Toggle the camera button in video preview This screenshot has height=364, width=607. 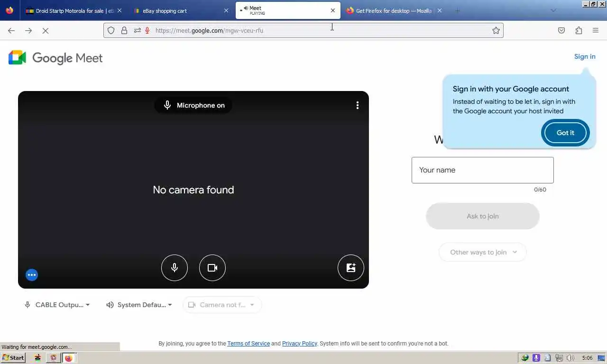(x=212, y=268)
